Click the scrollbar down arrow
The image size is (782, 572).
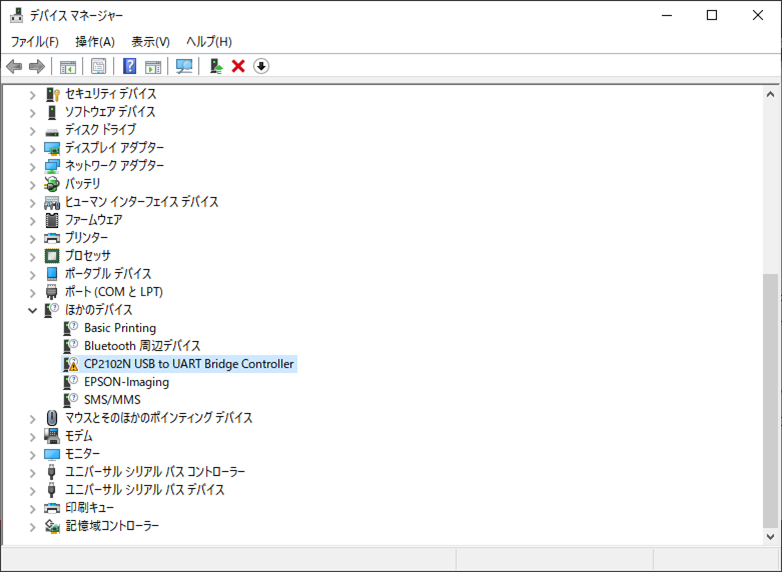coord(771,537)
